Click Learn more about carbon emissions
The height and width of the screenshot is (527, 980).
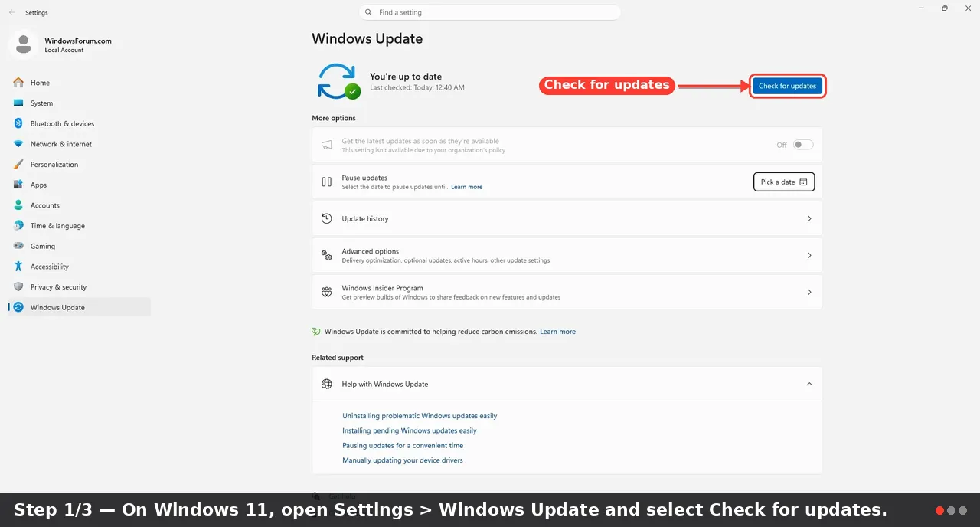point(557,332)
